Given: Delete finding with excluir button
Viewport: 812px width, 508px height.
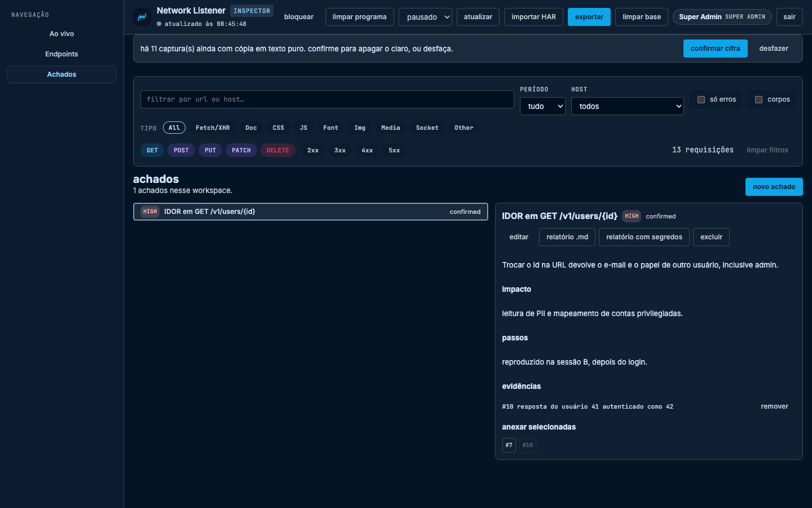Looking at the screenshot, I should pos(711,237).
